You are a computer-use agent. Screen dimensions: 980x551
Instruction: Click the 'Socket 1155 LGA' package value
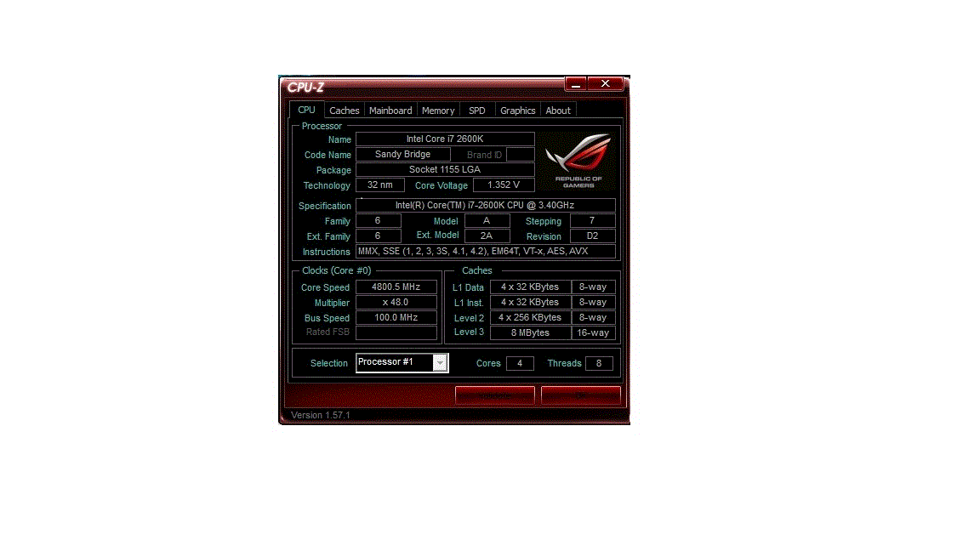pos(445,169)
